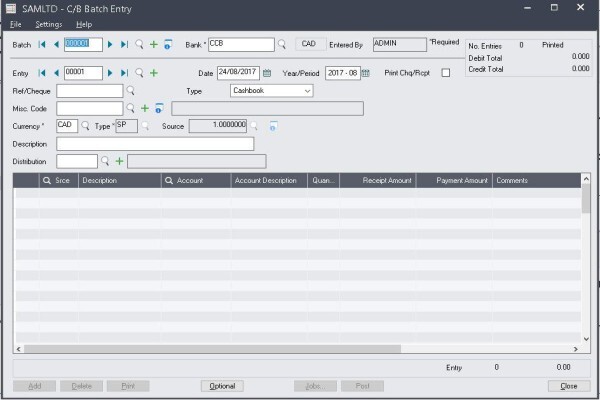The height and width of the screenshot is (400, 600).
Task: Click the Receipt Amount column header
Action: pos(378,180)
